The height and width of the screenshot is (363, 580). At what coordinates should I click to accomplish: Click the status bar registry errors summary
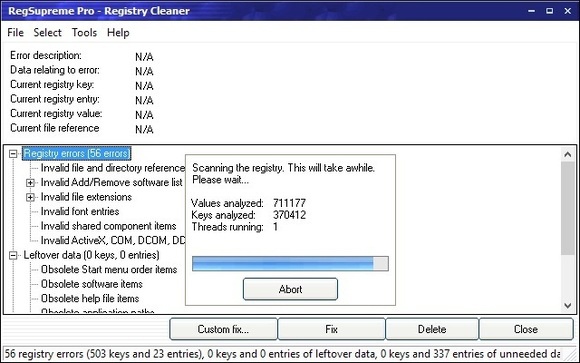pos(283,354)
